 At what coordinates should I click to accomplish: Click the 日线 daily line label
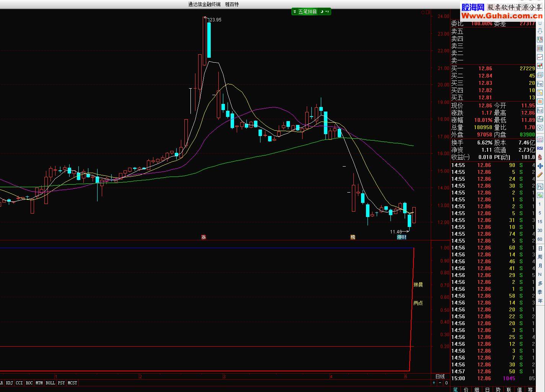[x=440, y=376]
